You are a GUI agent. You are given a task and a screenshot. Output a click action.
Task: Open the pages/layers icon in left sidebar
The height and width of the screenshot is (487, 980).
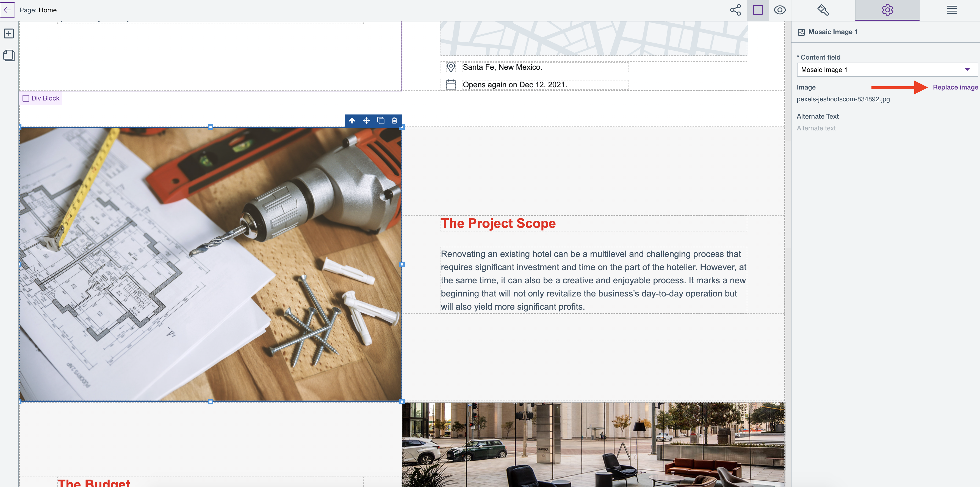click(9, 55)
